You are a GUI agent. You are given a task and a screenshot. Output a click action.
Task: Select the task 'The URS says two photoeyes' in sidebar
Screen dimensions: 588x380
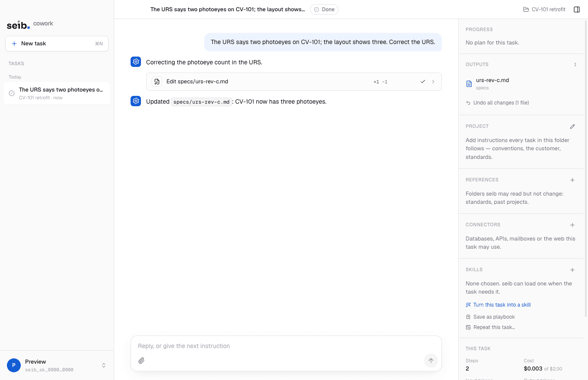click(x=57, y=93)
